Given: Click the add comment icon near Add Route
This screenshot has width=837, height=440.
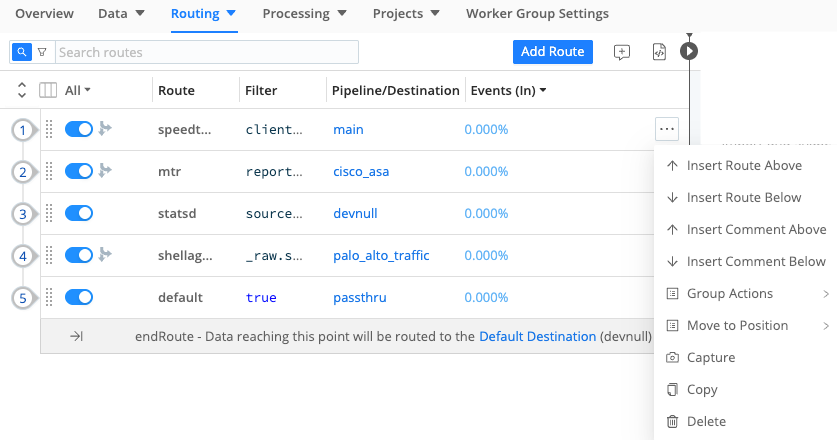Looking at the screenshot, I should (x=622, y=52).
